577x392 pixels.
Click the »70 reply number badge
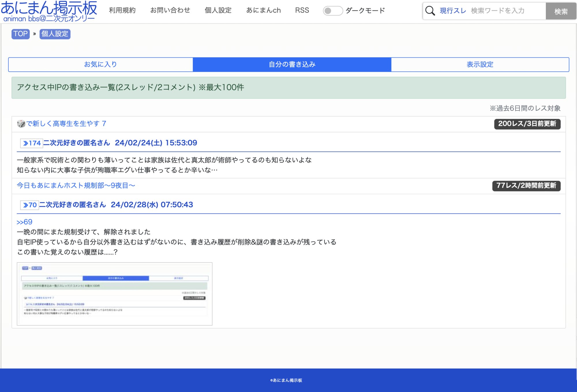[x=30, y=205]
